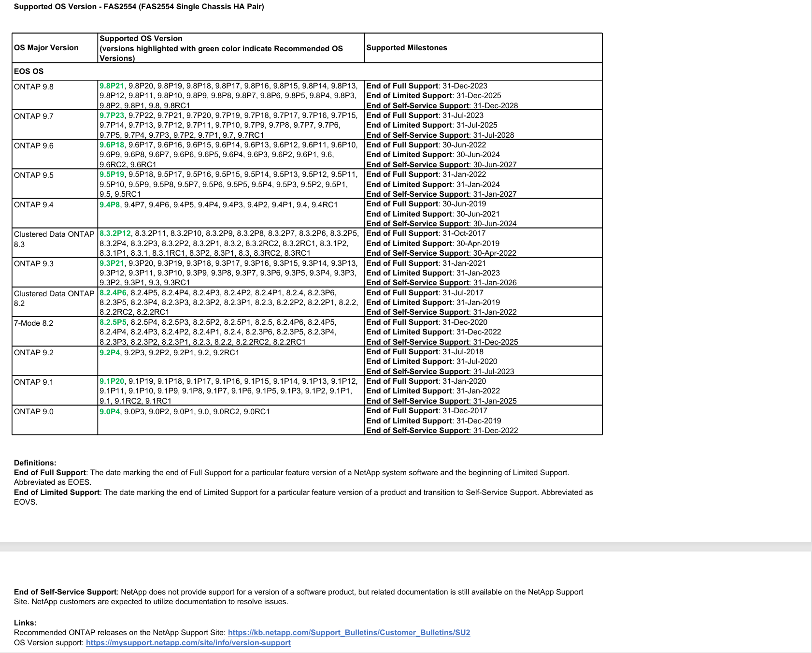Viewport: 812px width, 653px height.
Task: Click the green recommended version 8.3.2P12
Action: tap(115, 233)
